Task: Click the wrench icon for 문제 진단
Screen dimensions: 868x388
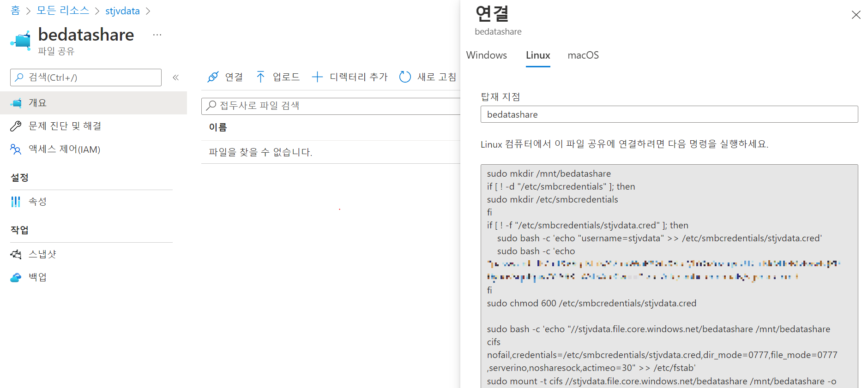Action: tap(16, 126)
